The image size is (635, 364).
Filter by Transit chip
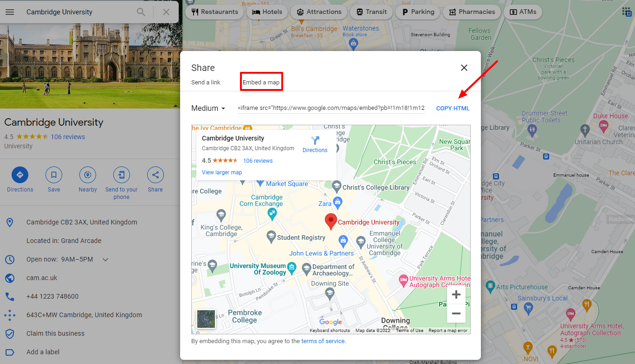click(x=371, y=12)
